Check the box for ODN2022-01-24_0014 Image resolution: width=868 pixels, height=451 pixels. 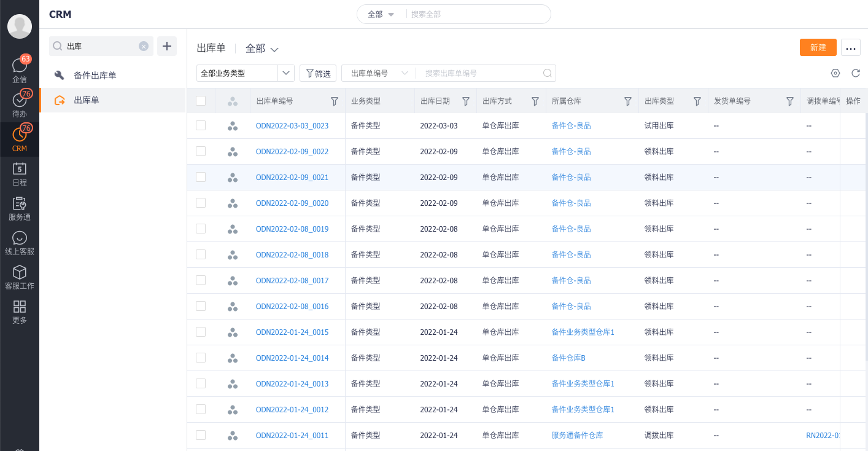201,358
